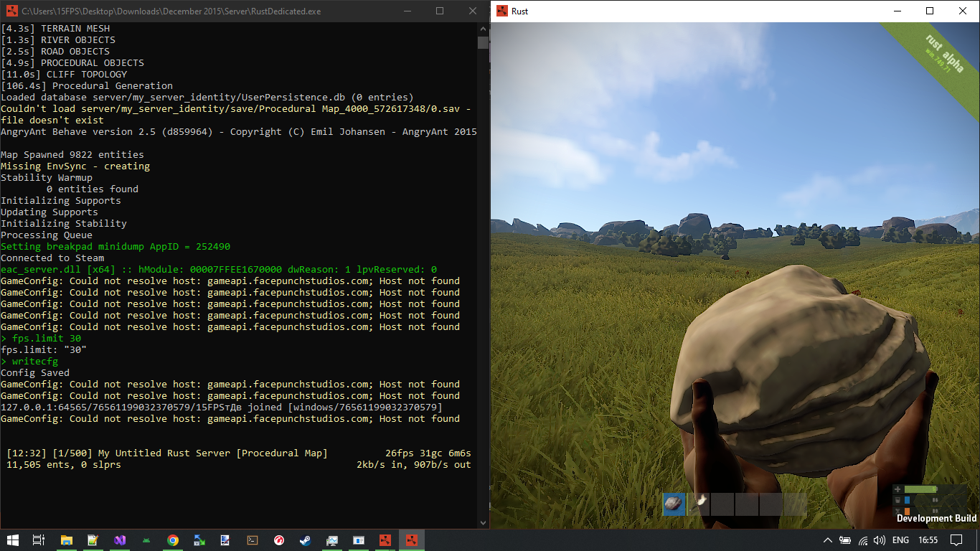Viewport: 980px width, 551px height.
Task: Minimize the Rust game window
Action: pyautogui.click(x=897, y=11)
